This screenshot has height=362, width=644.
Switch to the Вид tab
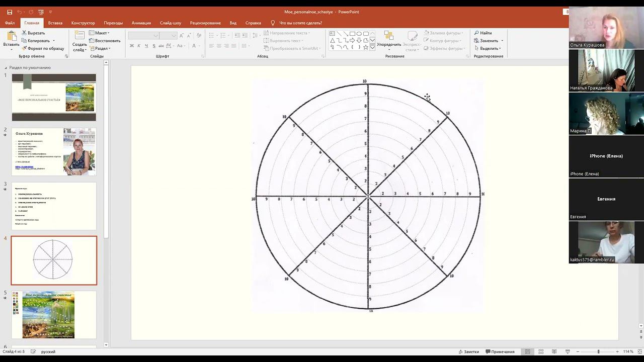pos(233,23)
